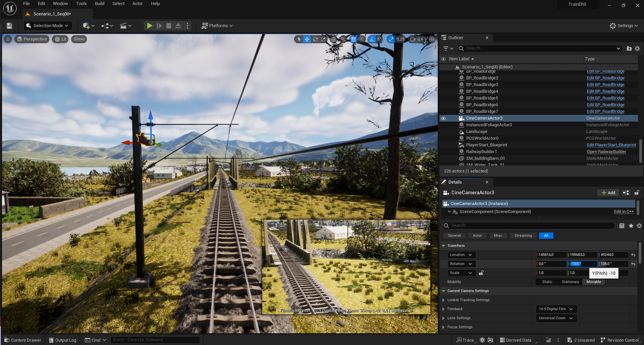Toggle visibility of CineCameraActor3 in Outliner
644x345 pixels.
pos(443,118)
